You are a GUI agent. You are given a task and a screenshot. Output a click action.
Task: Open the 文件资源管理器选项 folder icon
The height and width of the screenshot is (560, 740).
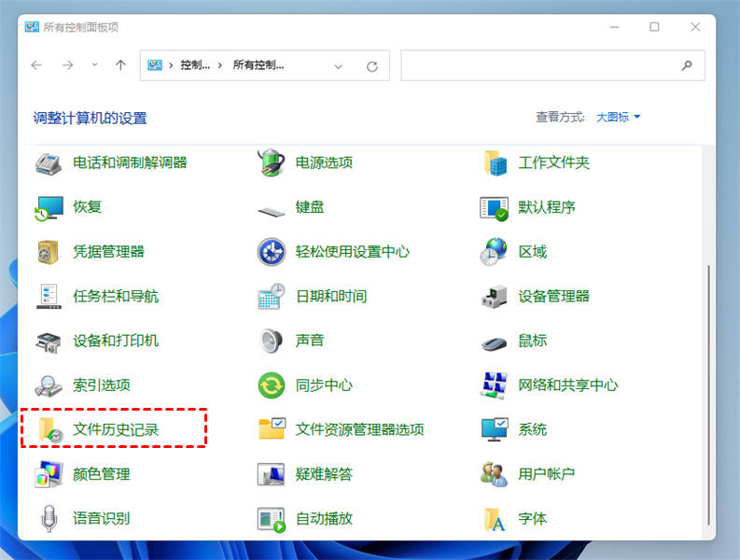click(x=272, y=428)
